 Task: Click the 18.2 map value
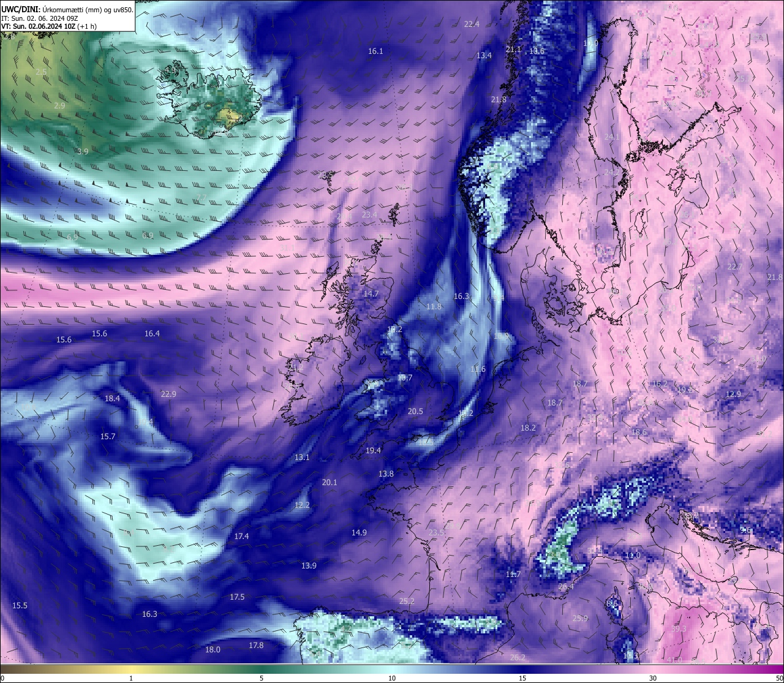pos(528,428)
